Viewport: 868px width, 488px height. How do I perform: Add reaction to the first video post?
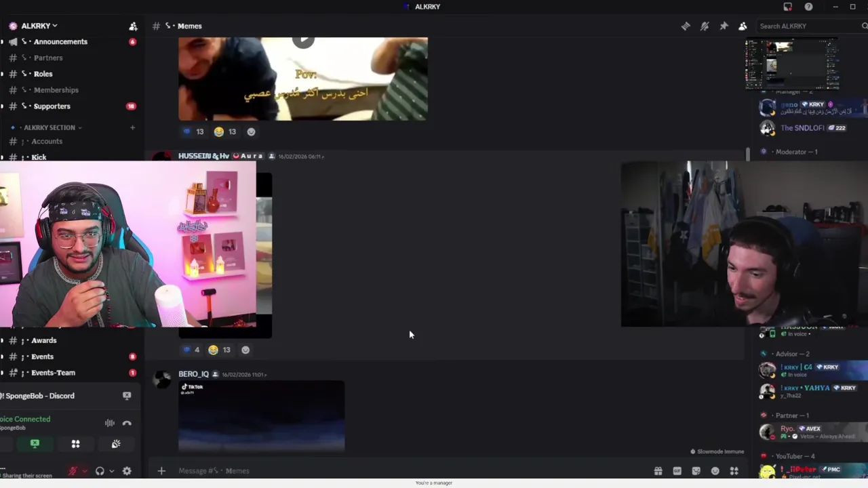[x=252, y=131]
